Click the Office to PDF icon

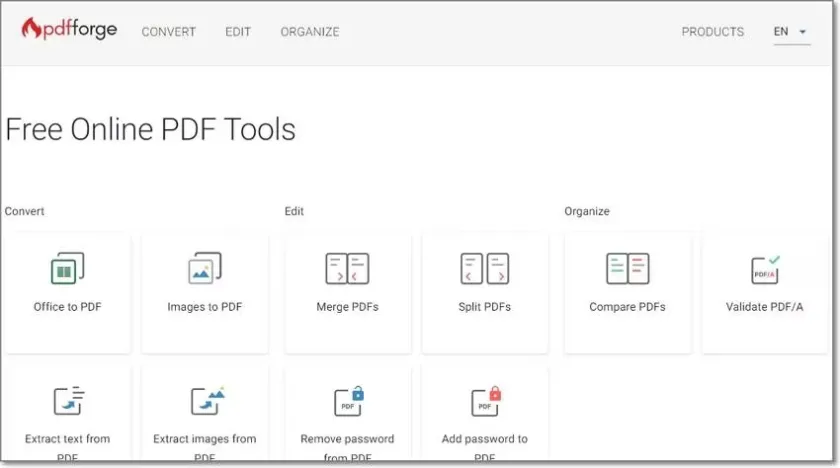tap(67, 268)
